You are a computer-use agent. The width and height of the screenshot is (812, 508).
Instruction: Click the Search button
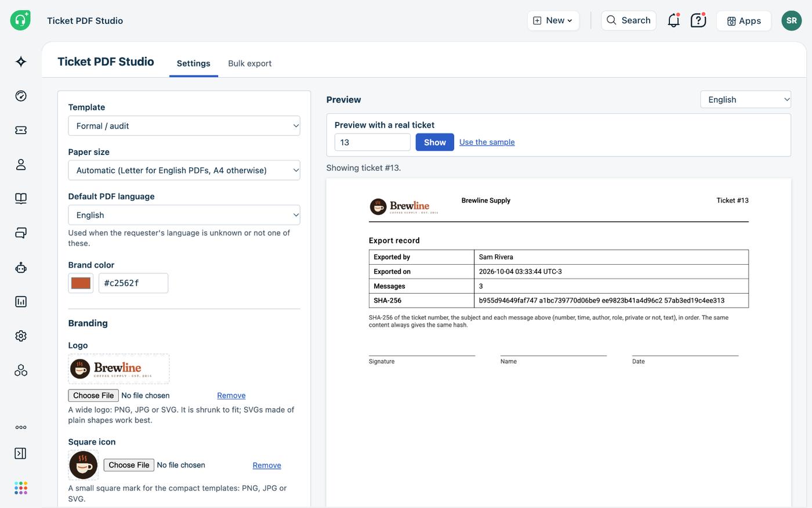(629, 20)
